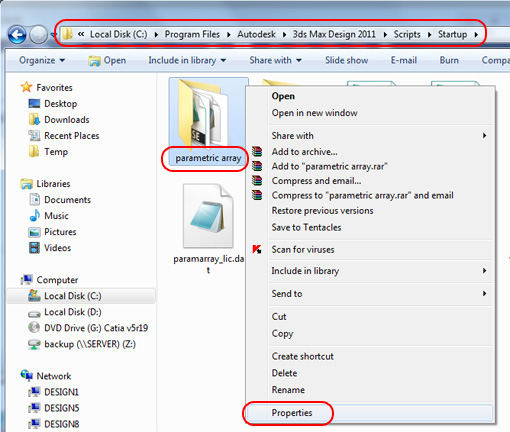Open the Organize dropdown menu
The image size is (510, 432).
(x=42, y=60)
